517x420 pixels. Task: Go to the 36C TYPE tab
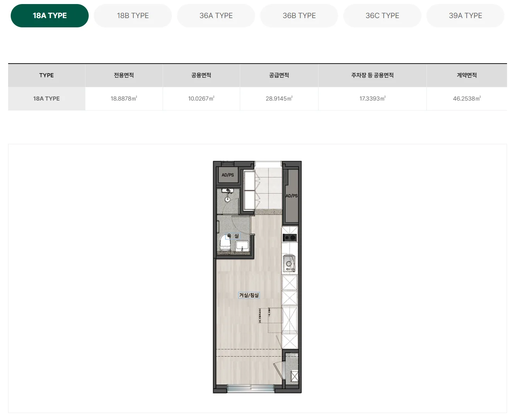tap(382, 16)
